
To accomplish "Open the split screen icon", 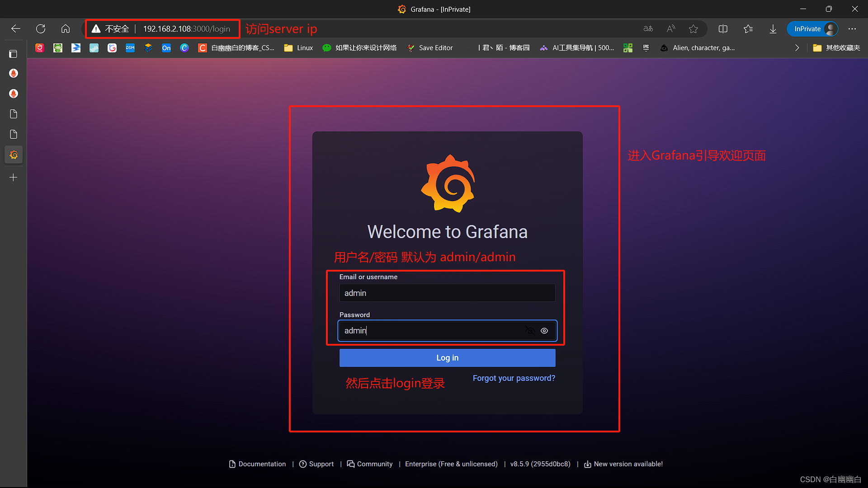I will coord(723,29).
